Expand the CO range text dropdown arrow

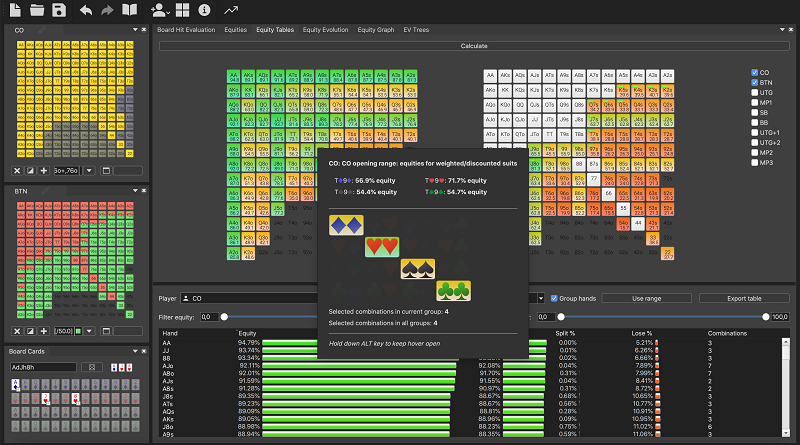coord(89,170)
